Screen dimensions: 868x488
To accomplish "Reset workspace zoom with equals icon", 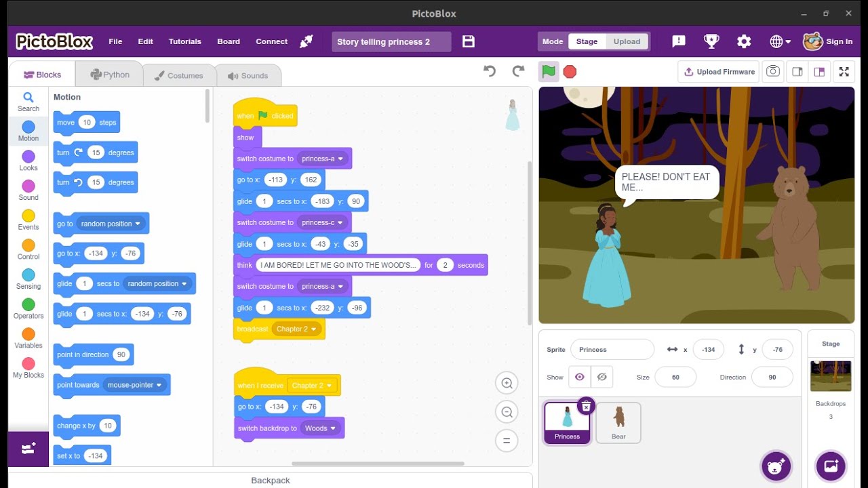I will tap(507, 441).
